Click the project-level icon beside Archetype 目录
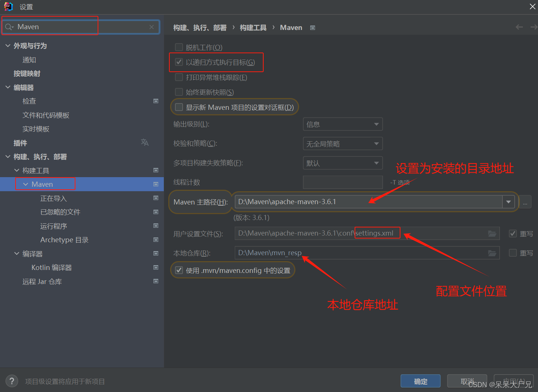The width and height of the screenshot is (538, 392). click(156, 240)
